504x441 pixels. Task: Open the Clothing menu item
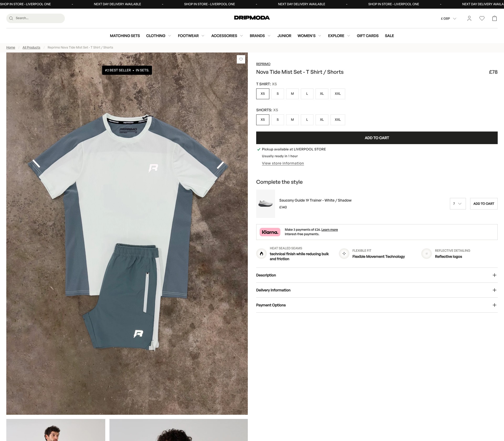(x=156, y=36)
